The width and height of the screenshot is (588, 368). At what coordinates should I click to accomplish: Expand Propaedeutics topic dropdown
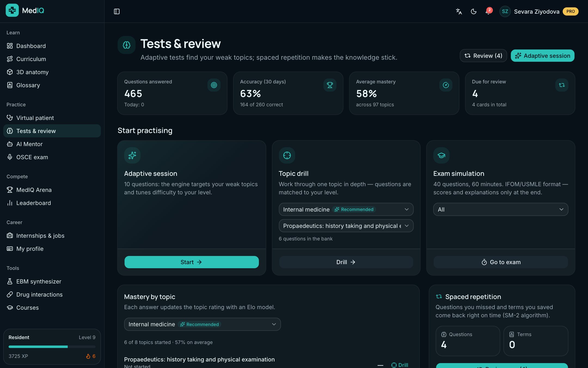point(346,226)
